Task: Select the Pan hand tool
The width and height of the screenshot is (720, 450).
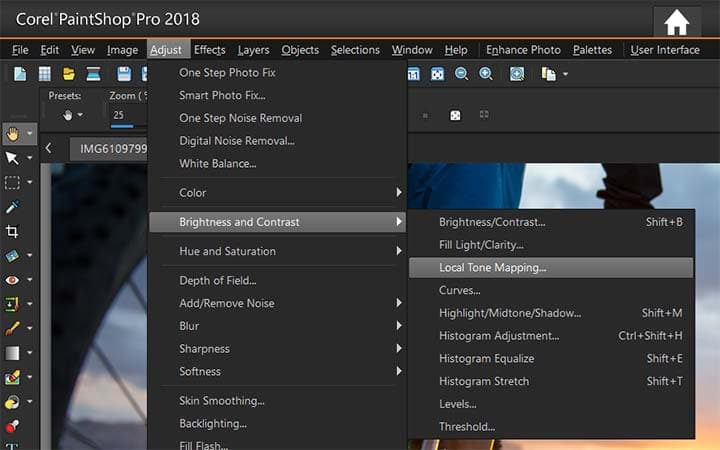Action: pyautogui.click(x=12, y=134)
